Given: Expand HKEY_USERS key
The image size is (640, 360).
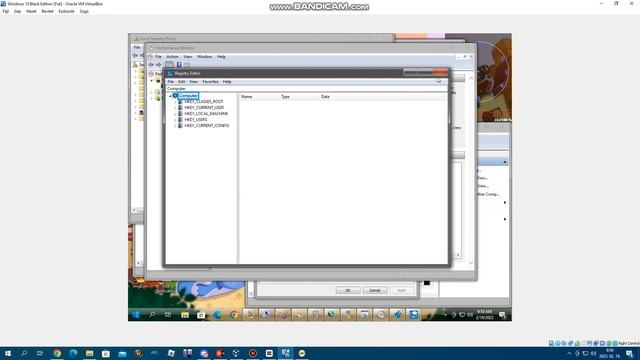Looking at the screenshot, I should tap(176, 120).
